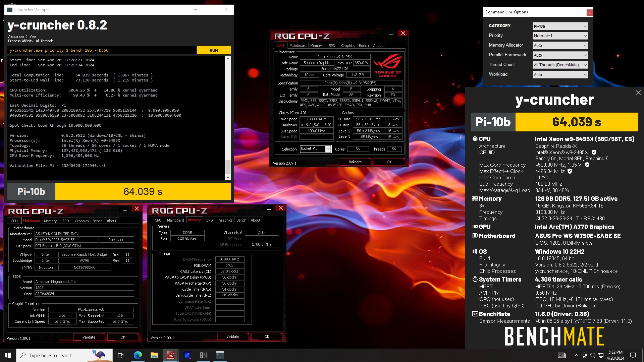This screenshot has height=362, width=644.
Task: Launch Microsoft Edge from taskbar
Action: [138, 355]
